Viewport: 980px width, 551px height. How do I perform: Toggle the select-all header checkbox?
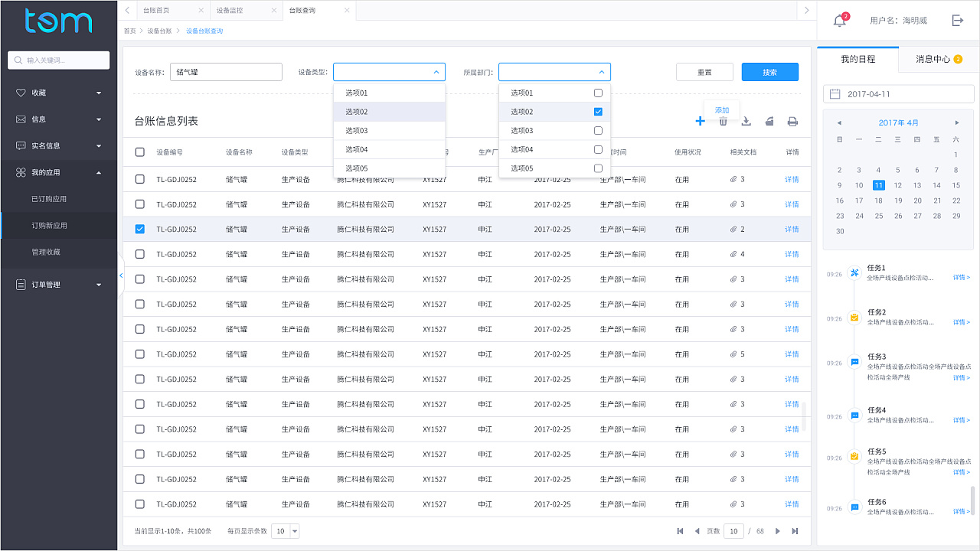click(x=140, y=152)
